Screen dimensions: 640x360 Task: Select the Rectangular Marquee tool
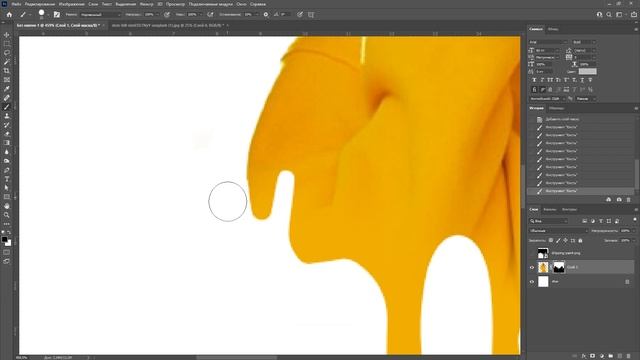click(x=7, y=44)
